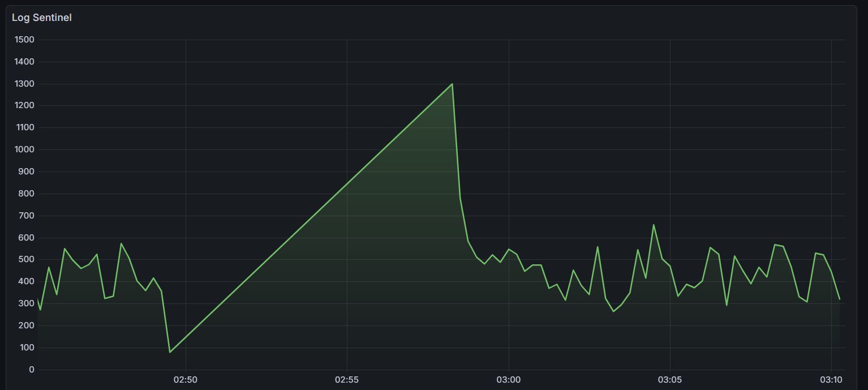868x390 pixels.
Task: Click the 1000 y-axis label
Action: pyautogui.click(x=25, y=149)
